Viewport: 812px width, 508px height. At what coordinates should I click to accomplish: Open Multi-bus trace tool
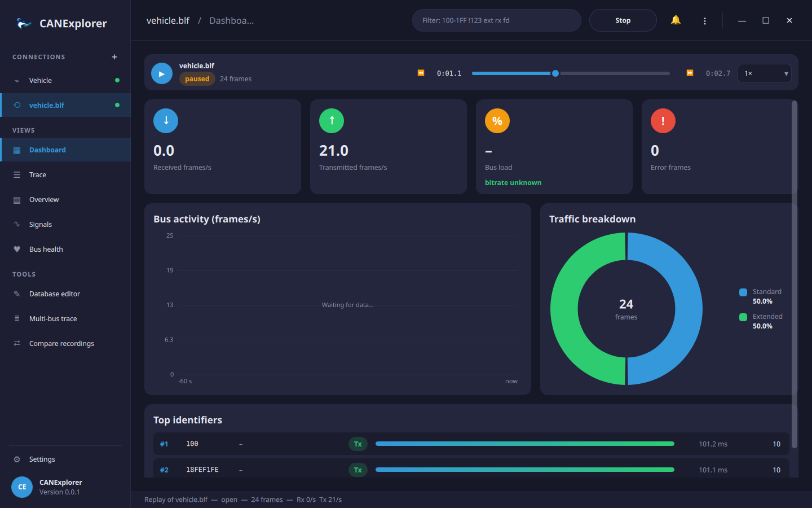(65, 319)
